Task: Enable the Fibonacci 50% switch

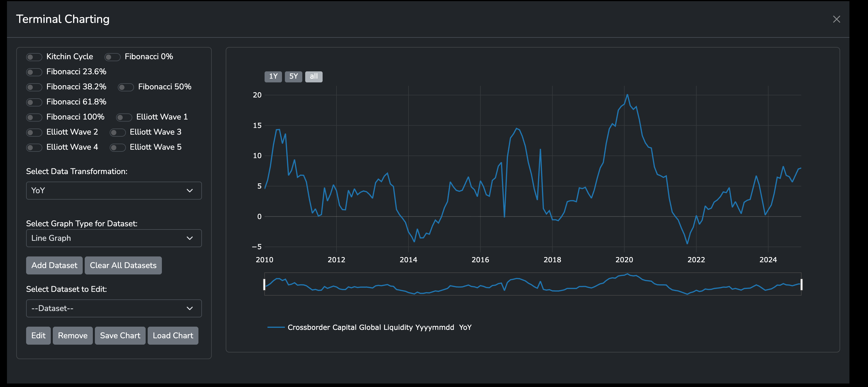Action: click(126, 87)
